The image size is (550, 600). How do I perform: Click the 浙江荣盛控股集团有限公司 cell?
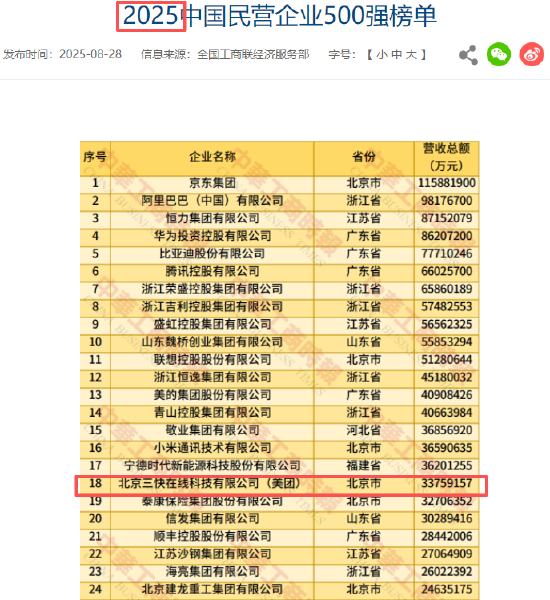pyautogui.click(x=212, y=289)
